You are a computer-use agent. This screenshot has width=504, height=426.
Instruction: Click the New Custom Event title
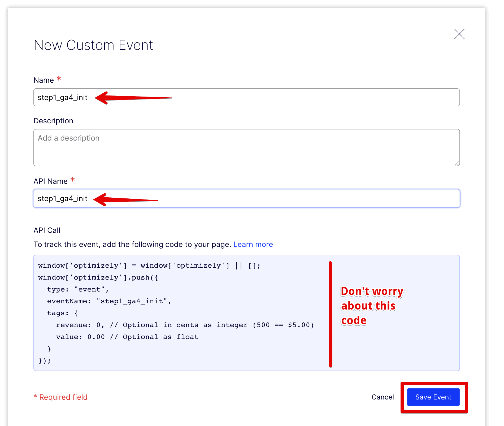(x=93, y=45)
